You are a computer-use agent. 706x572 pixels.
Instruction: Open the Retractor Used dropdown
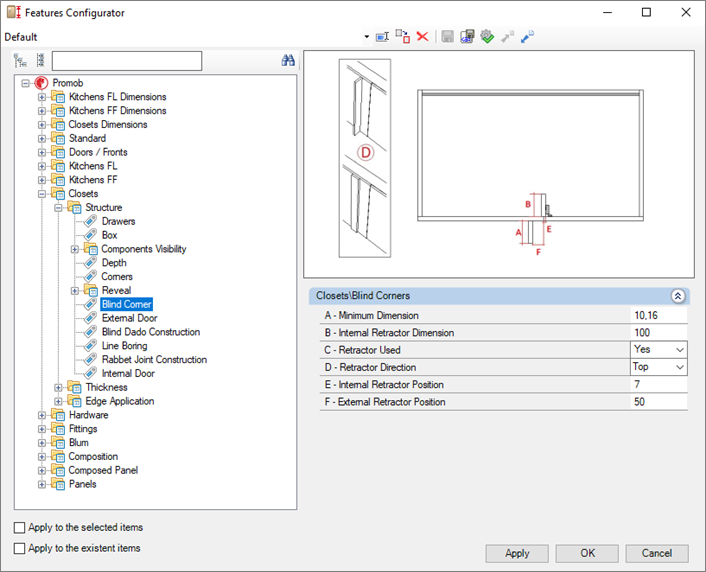(x=680, y=350)
